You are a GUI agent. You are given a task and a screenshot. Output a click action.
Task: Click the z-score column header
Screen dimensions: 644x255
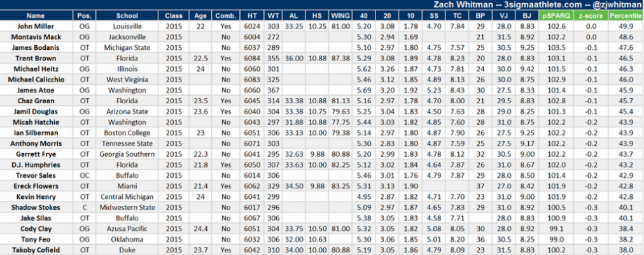click(591, 16)
